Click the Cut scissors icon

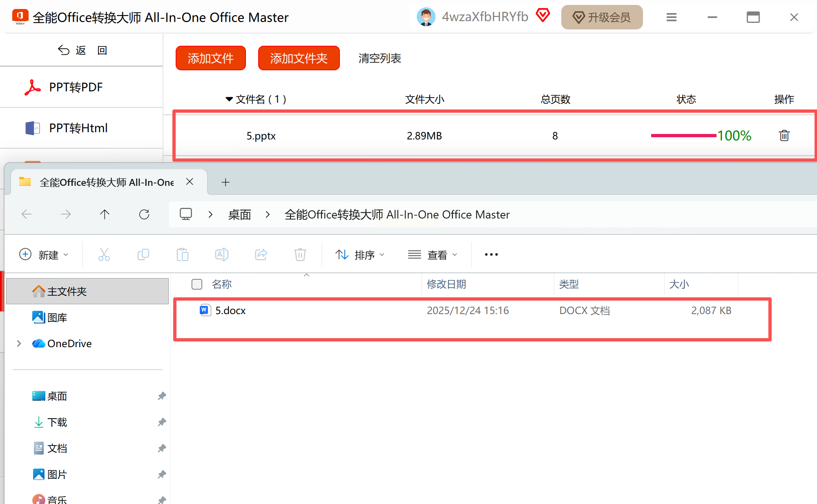click(x=104, y=254)
